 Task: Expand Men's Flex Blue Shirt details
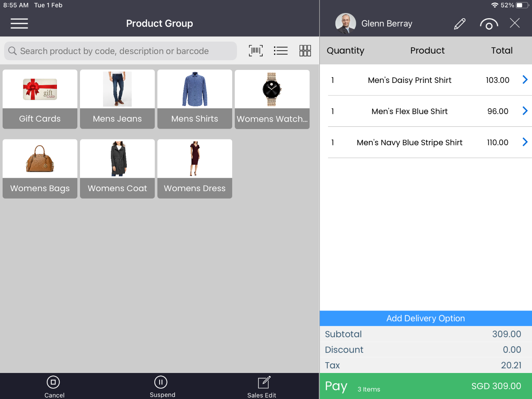coord(525,111)
